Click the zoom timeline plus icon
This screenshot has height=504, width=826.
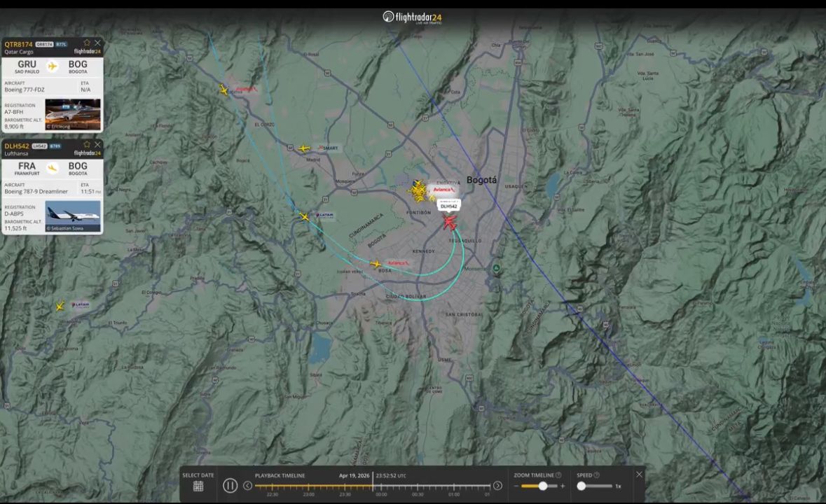(x=563, y=486)
